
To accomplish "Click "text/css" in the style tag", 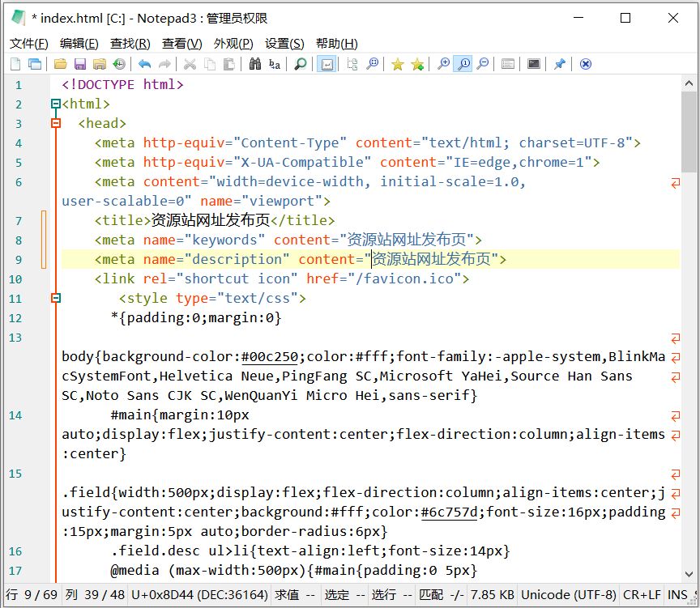I will (258, 298).
